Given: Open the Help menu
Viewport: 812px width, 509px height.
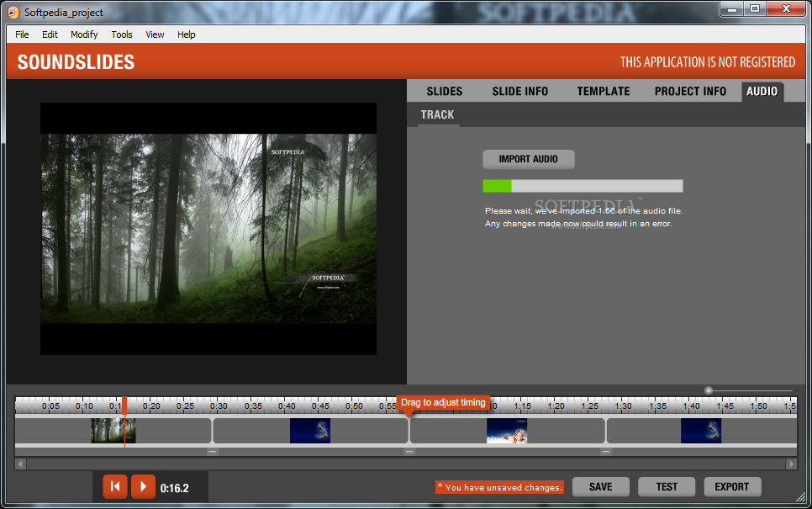Looking at the screenshot, I should tap(187, 34).
